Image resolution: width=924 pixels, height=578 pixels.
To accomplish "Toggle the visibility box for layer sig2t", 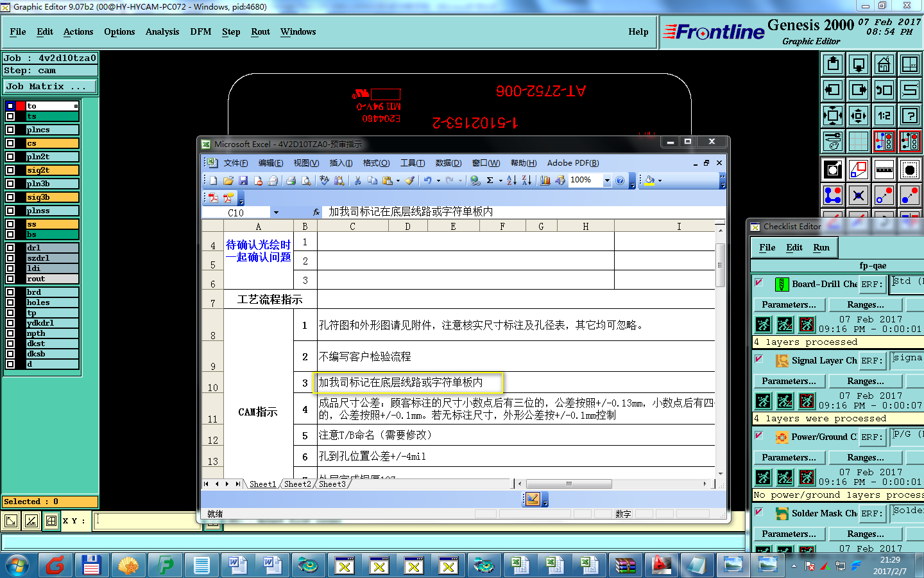I will (x=10, y=170).
